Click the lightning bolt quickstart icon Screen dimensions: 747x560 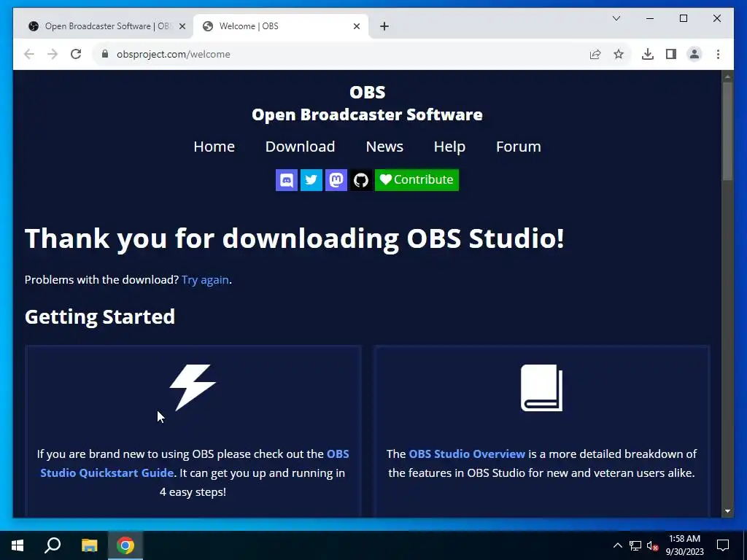coord(193,388)
